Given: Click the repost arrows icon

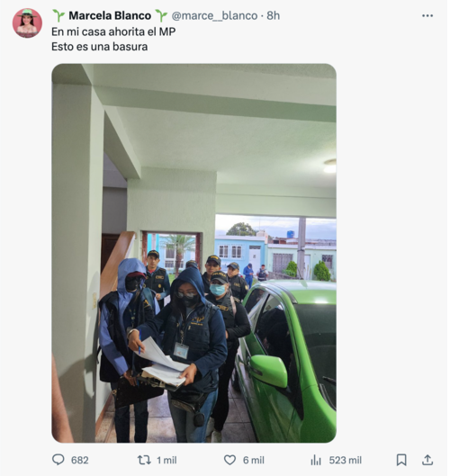Looking at the screenshot, I should pyautogui.click(x=144, y=460).
